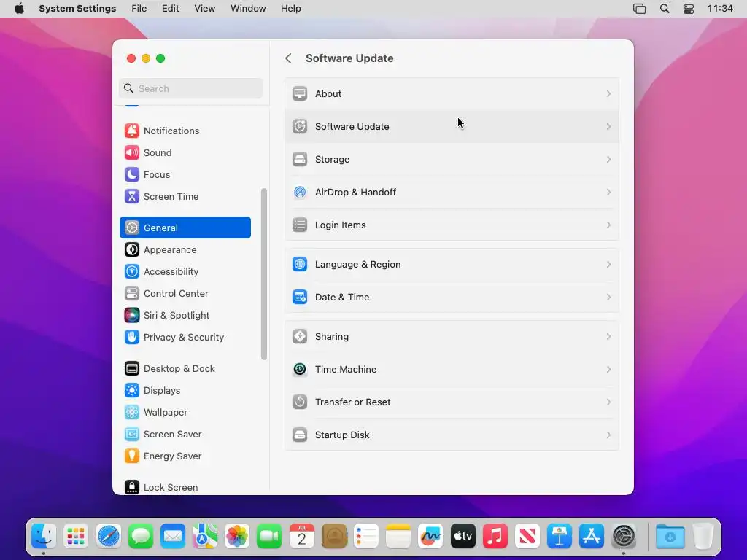
Task: Select General in the sidebar
Action: (x=185, y=227)
